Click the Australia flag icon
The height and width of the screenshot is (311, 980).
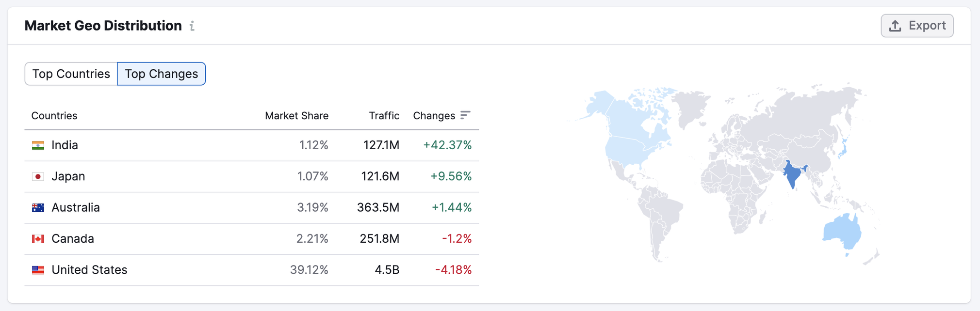pyautogui.click(x=38, y=208)
